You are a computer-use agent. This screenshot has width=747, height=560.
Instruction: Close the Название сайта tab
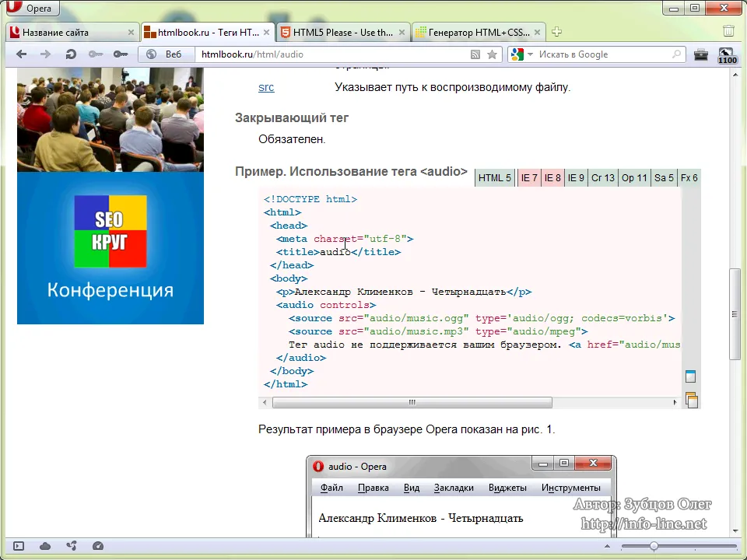[131, 33]
